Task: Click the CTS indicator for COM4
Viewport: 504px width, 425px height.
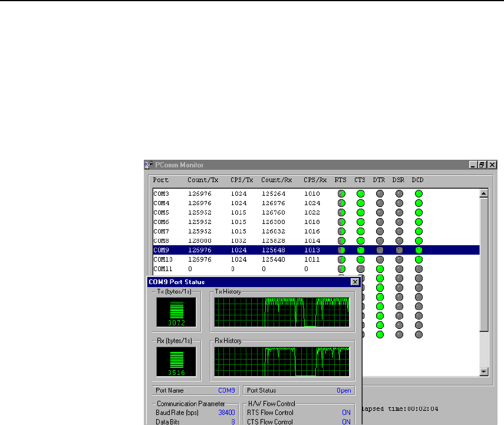Action: point(360,203)
